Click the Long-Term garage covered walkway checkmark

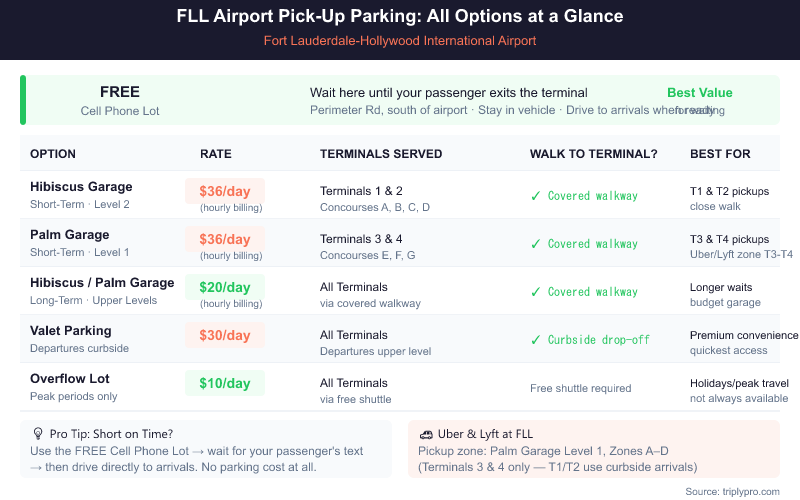pos(536,291)
